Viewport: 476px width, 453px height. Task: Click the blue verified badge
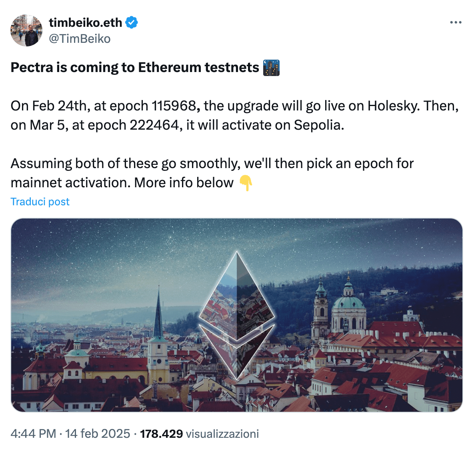pos(132,22)
